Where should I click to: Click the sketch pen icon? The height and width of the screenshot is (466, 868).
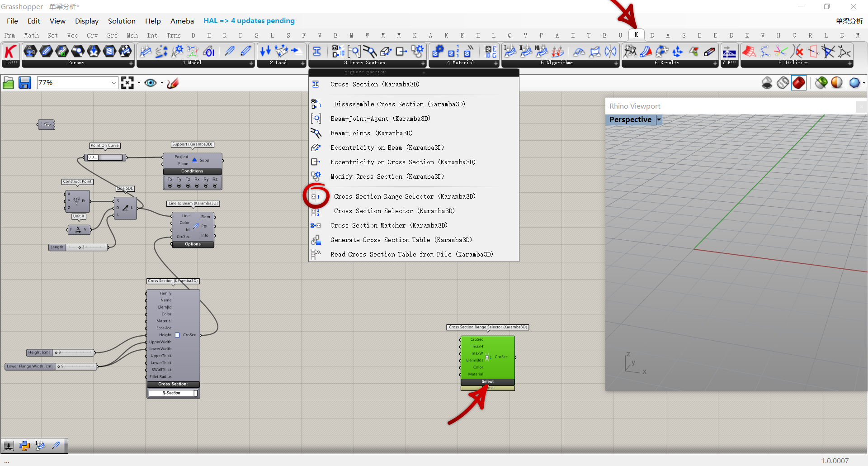click(173, 83)
